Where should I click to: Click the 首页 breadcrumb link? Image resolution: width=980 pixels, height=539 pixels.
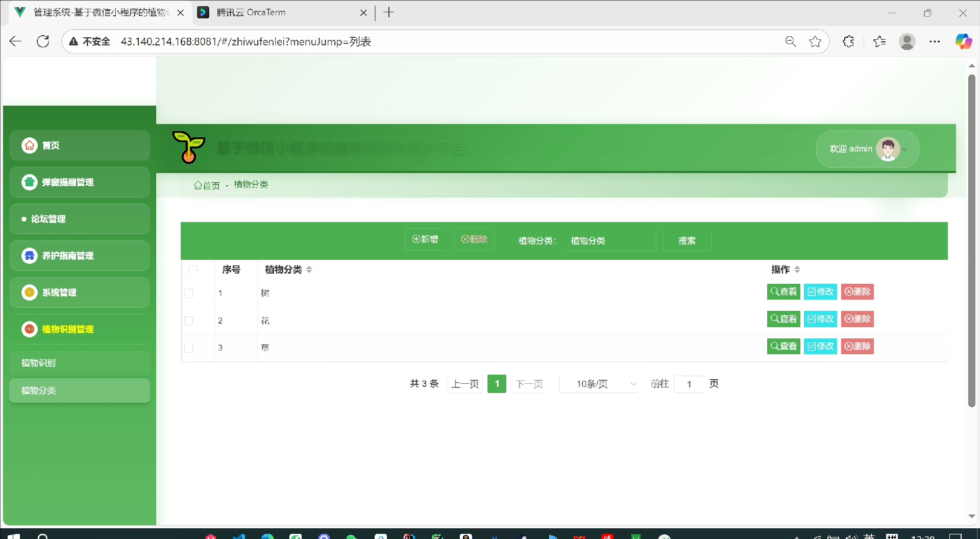(207, 185)
